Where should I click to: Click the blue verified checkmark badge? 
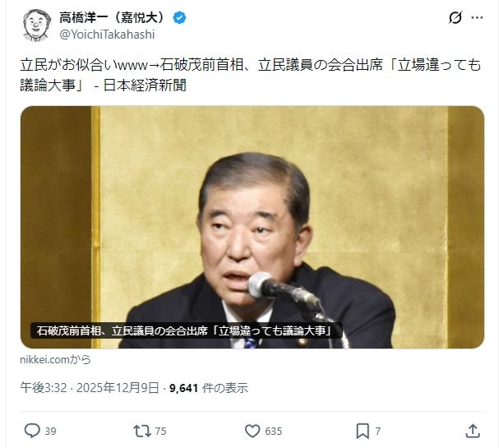pyautogui.click(x=179, y=18)
